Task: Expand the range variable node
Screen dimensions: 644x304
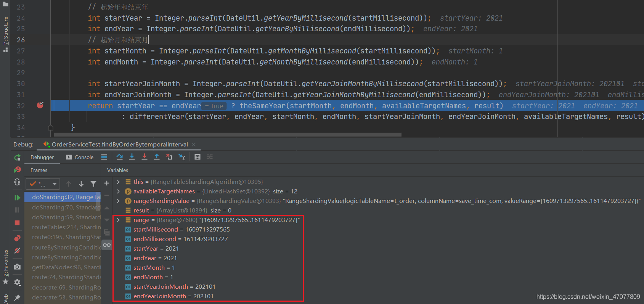Action: pos(118,220)
